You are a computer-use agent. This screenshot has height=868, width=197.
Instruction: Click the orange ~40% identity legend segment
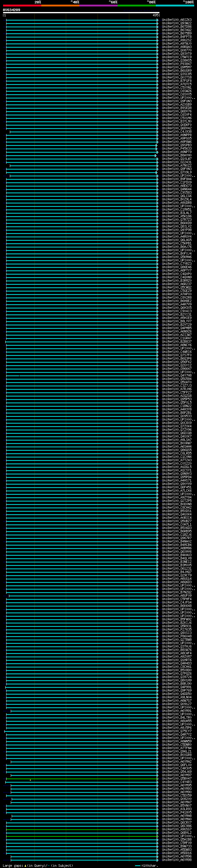[60, 6]
